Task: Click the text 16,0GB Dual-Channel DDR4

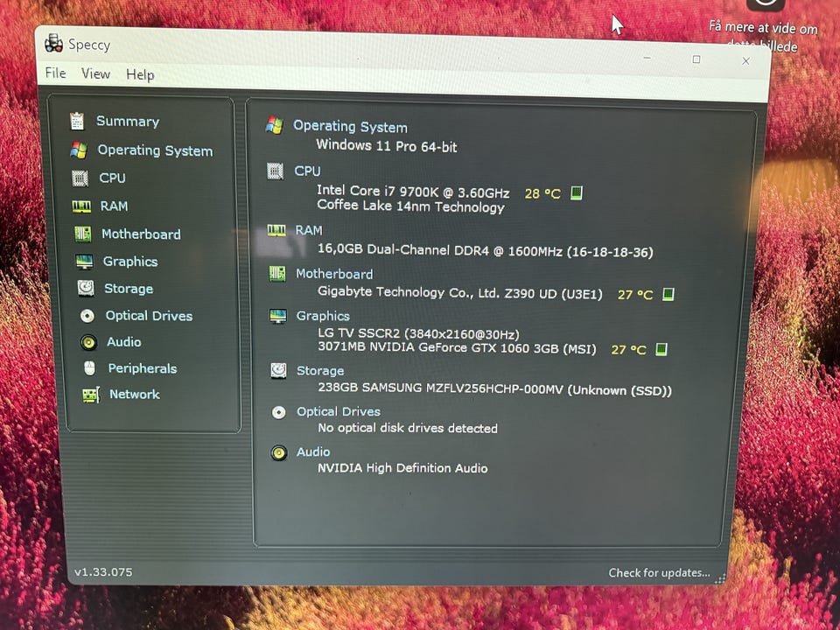Action: point(403,250)
